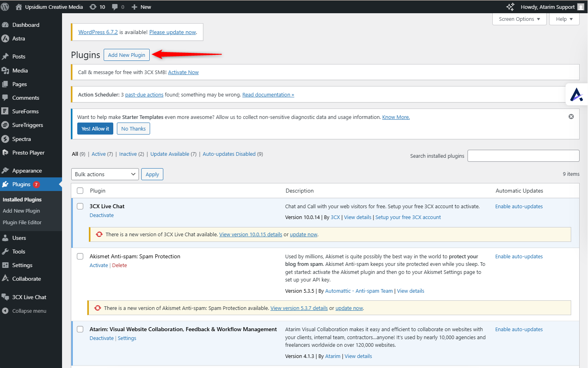
Task: View version 5.3.7 details for Akismet
Action: [299, 308]
